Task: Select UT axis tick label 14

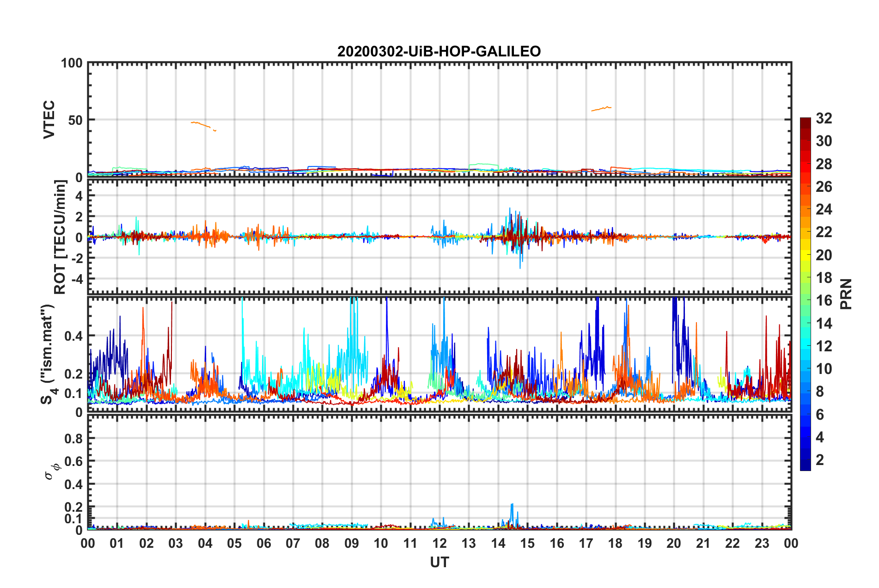Action: pyautogui.click(x=498, y=543)
